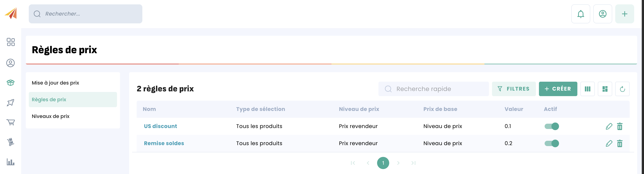The image size is (644, 174).
Task: Open the rocket icon in sidebar
Action: click(x=11, y=103)
